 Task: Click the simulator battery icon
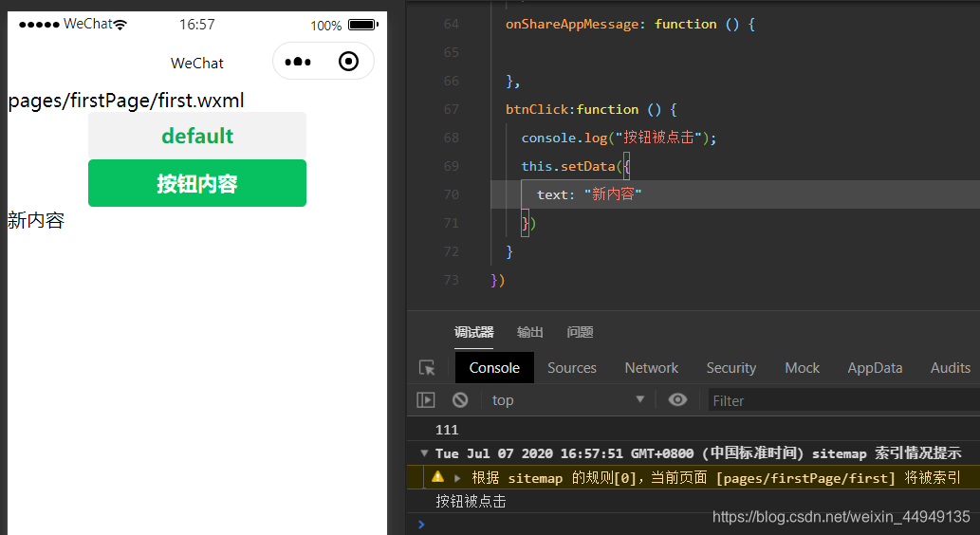(363, 25)
